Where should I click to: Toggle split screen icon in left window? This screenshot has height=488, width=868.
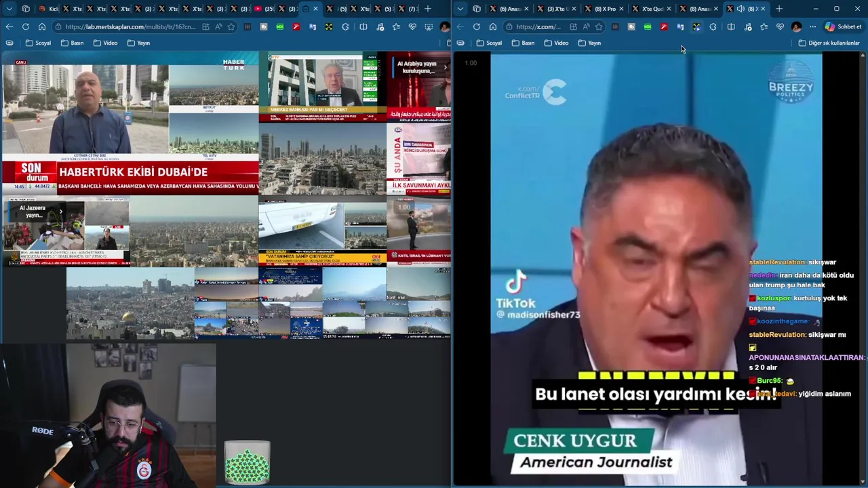(363, 26)
